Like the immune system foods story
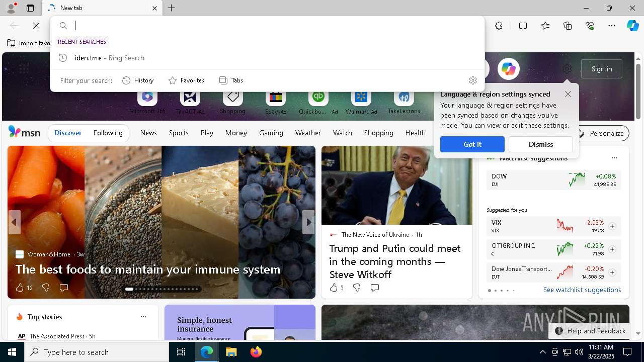The image size is (644, 362). (24, 288)
